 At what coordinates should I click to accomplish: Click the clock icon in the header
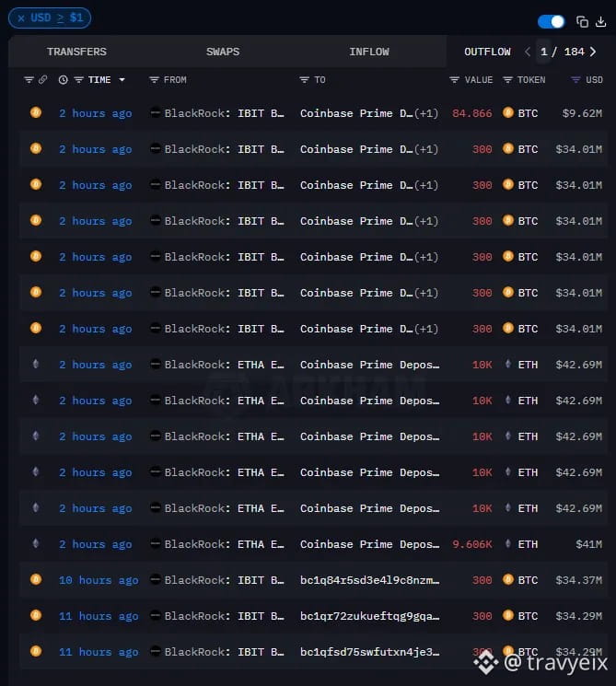(x=63, y=79)
